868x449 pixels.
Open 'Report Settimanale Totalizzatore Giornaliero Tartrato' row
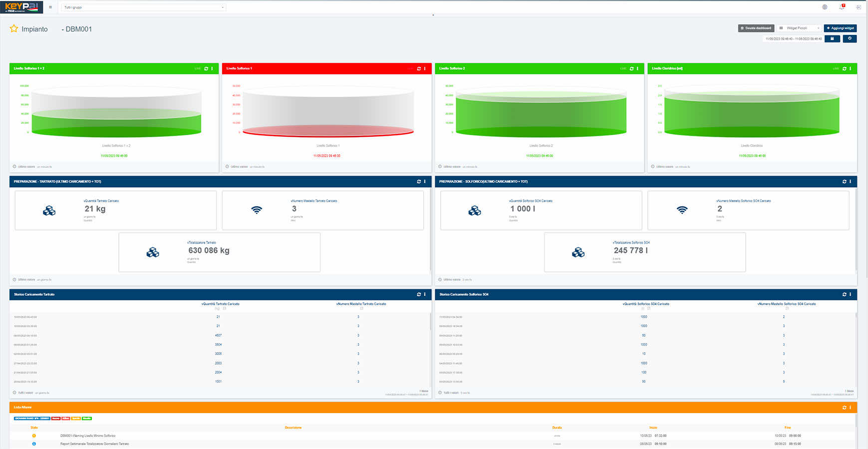(x=432, y=444)
